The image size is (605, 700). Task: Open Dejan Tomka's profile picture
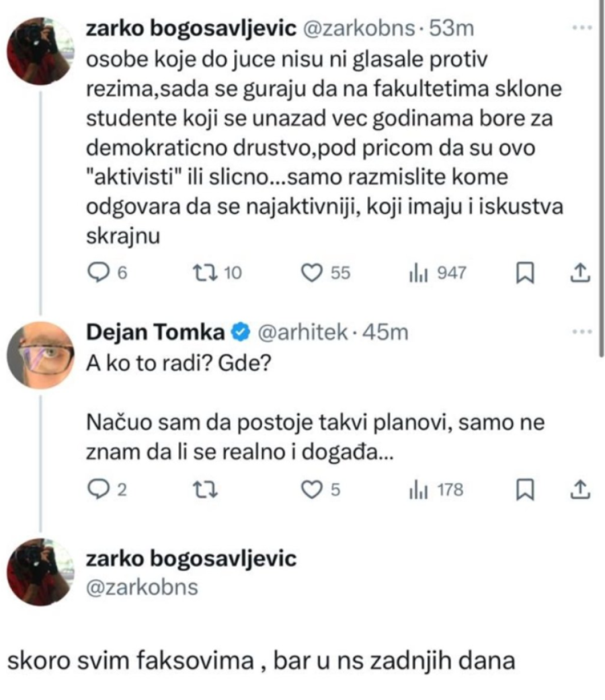40,355
